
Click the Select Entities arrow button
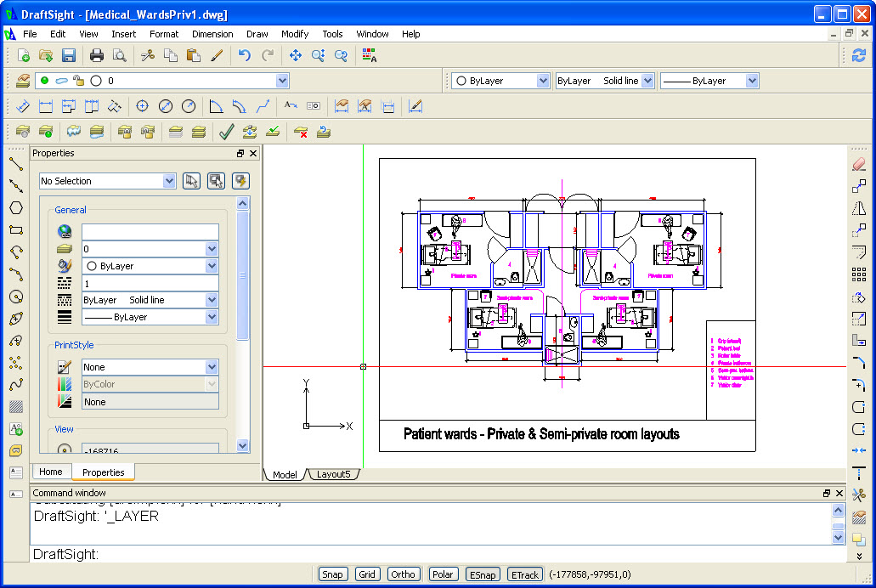[192, 180]
